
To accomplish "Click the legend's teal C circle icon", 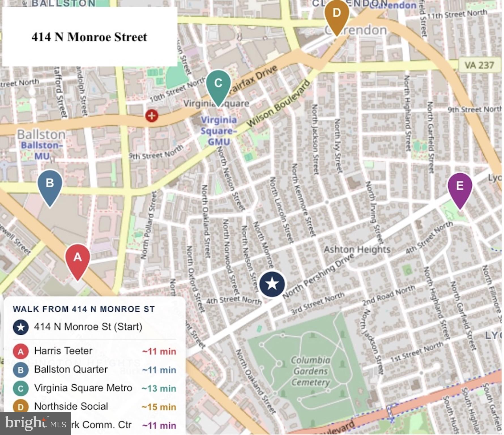I will (21, 389).
